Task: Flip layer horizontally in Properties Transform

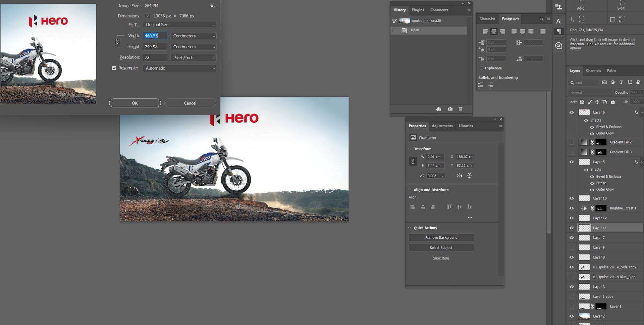Action: (x=459, y=176)
